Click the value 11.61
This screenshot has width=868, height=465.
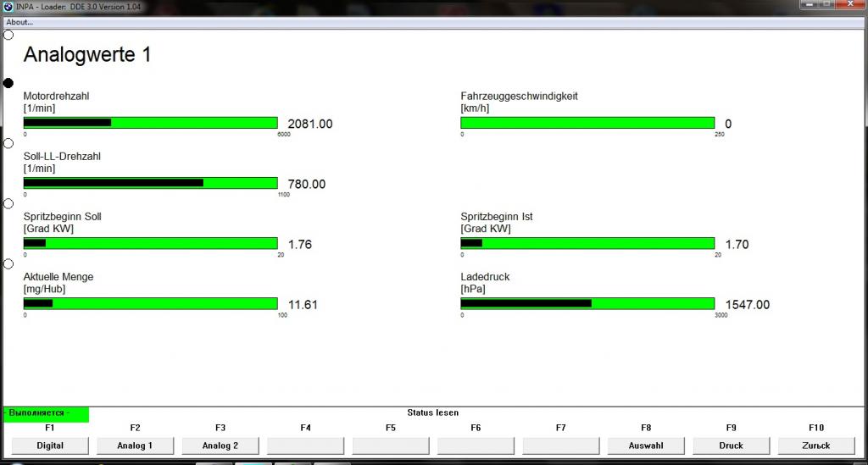pyautogui.click(x=303, y=305)
